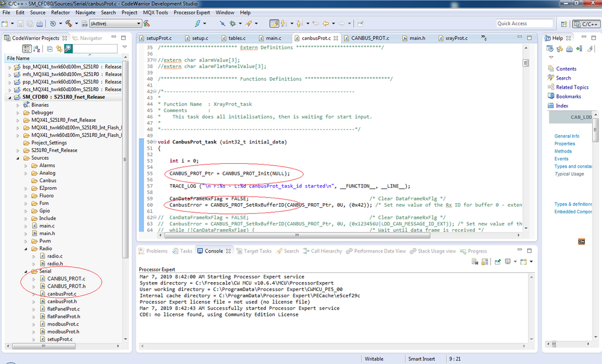This screenshot has height=364, width=602.
Task: Collapse the SM_CFDB0 project node
Action: pyautogui.click(x=10, y=97)
